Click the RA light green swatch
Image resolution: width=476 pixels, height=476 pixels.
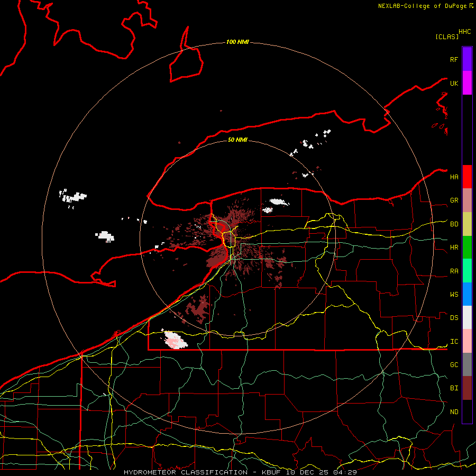point(467,271)
